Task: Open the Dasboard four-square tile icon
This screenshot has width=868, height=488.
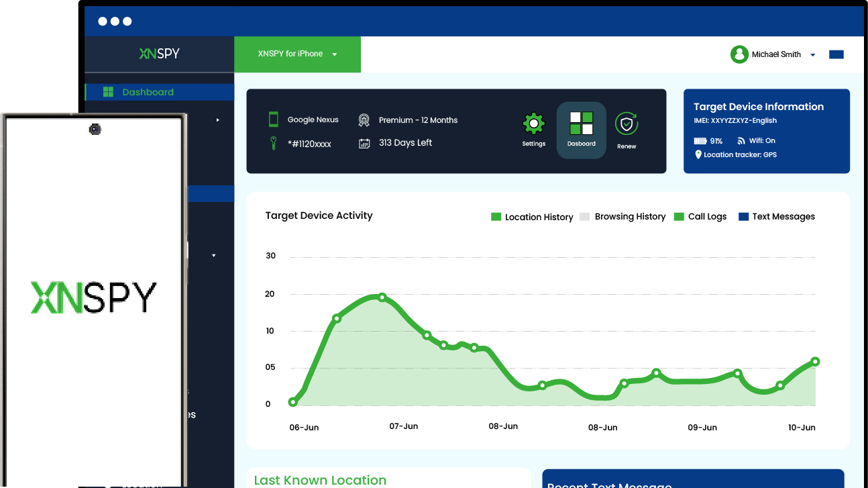Action: (581, 124)
